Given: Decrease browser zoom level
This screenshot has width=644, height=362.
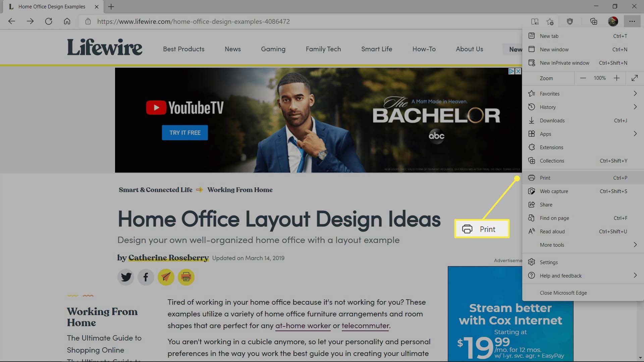Looking at the screenshot, I should [583, 78].
